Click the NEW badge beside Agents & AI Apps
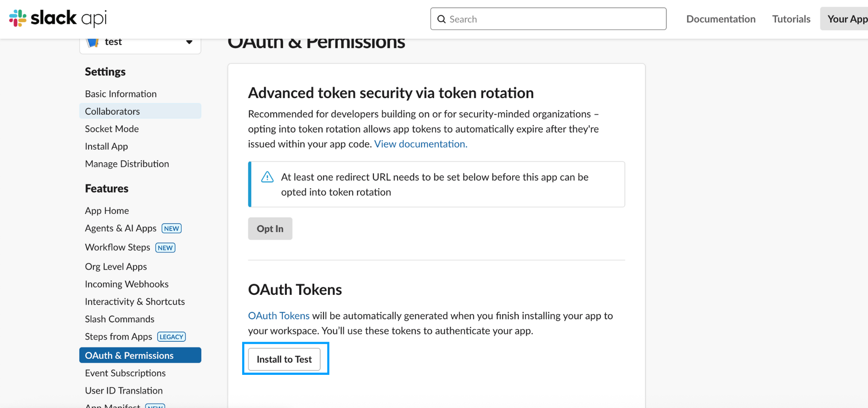The image size is (868, 408). pos(171,229)
